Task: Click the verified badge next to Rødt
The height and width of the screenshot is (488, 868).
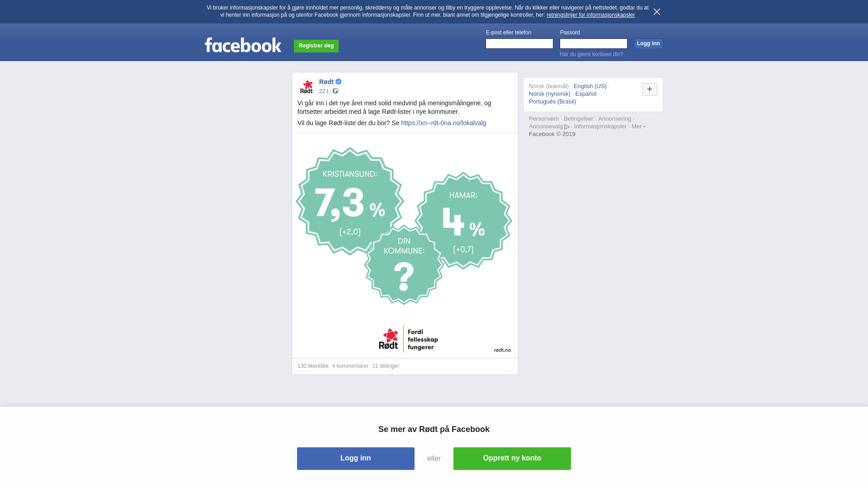Action: tap(338, 82)
